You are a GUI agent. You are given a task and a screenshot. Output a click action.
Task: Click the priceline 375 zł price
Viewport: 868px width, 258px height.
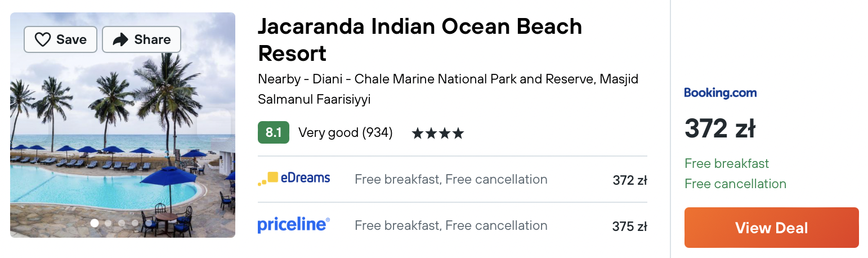tap(630, 226)
